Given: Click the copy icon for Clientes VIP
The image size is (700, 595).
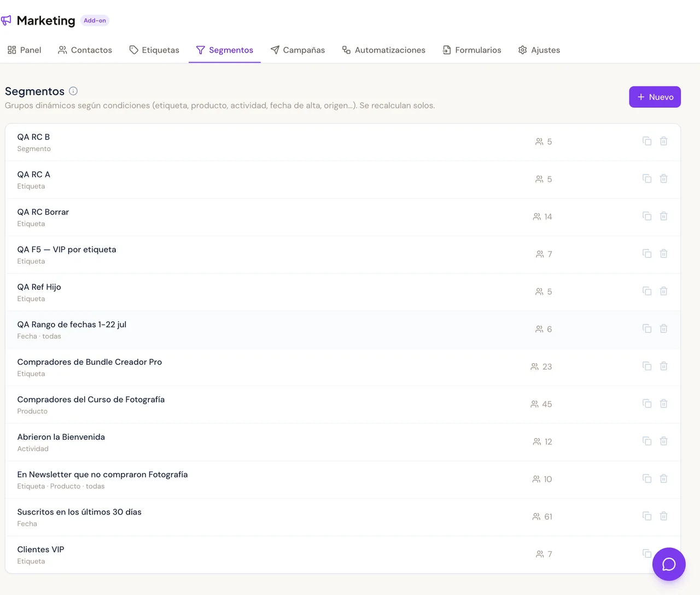Looking at the screenshot, I should (x=647, y=553).
